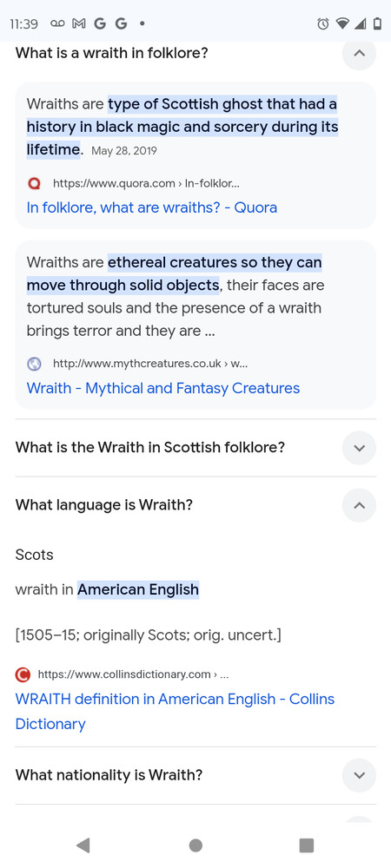Tap the Quora favicon icon
391x868 pixels.
pos(34,183)
